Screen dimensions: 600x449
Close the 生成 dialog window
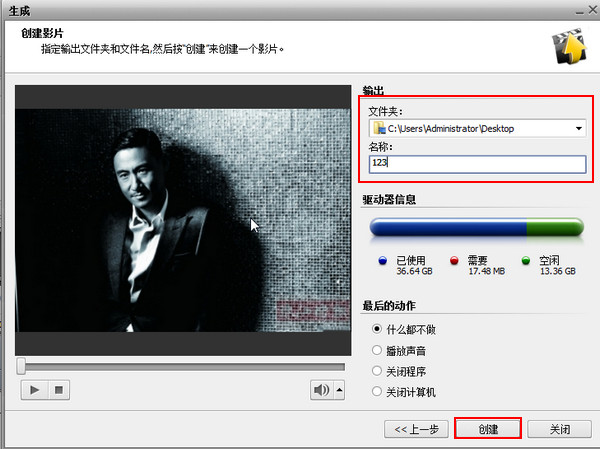(593, 10)
